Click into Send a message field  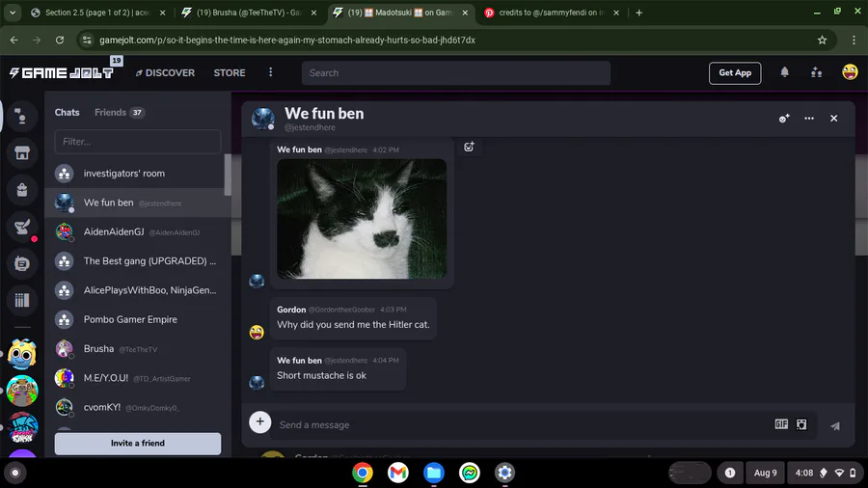[521, 425]
